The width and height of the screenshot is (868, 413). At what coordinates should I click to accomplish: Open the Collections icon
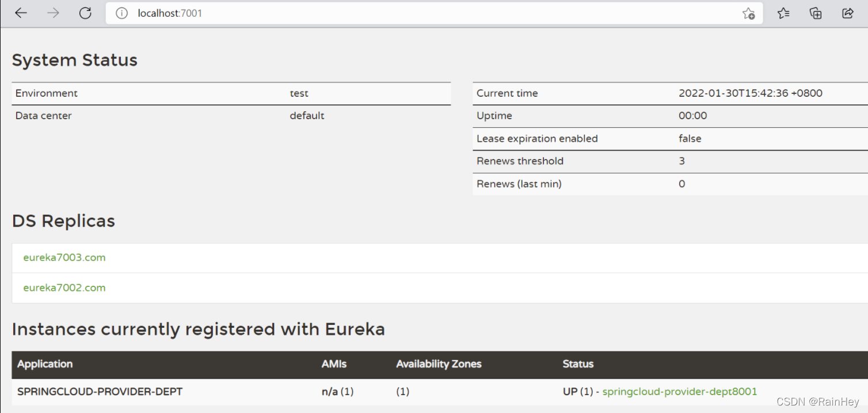pos(816,13)
